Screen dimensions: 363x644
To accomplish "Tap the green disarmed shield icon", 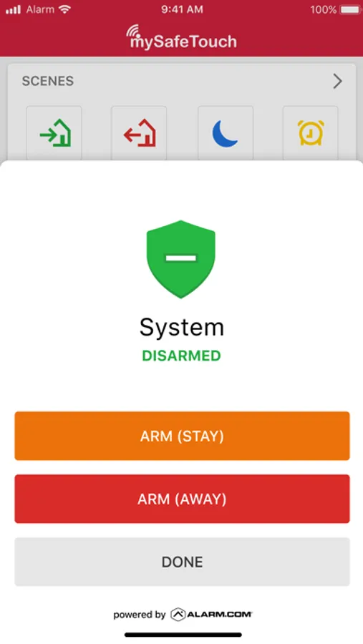I will (x=181, y=259).
